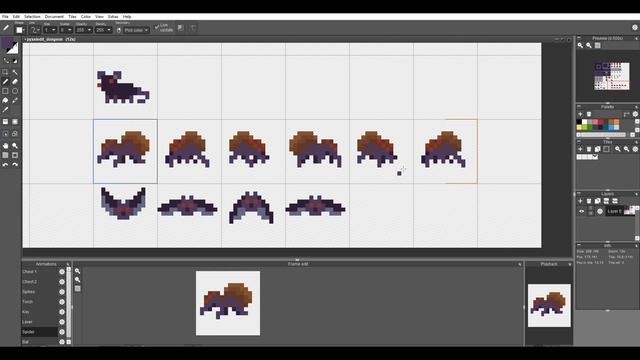Image resolution: width=640 pixels, height=360 pixels.
Task: Click the undo arrow icon
Action: (x=5, y=165)
